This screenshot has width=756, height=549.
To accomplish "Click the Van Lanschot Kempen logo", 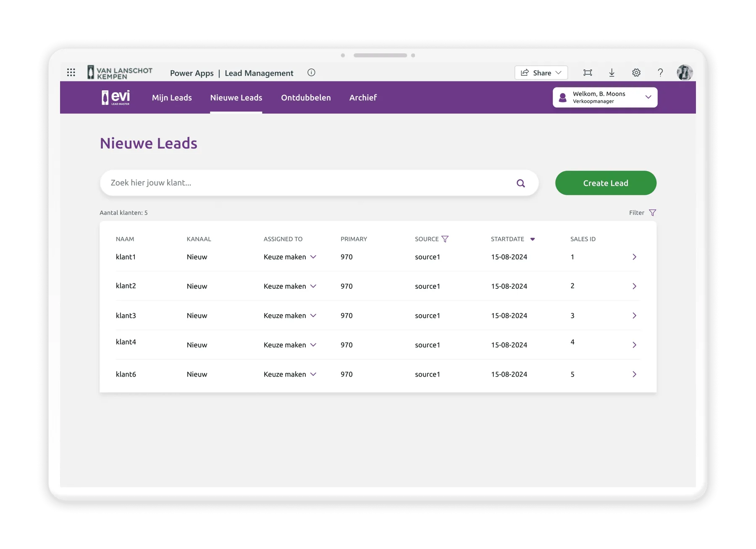I will [x=120, y=73].
